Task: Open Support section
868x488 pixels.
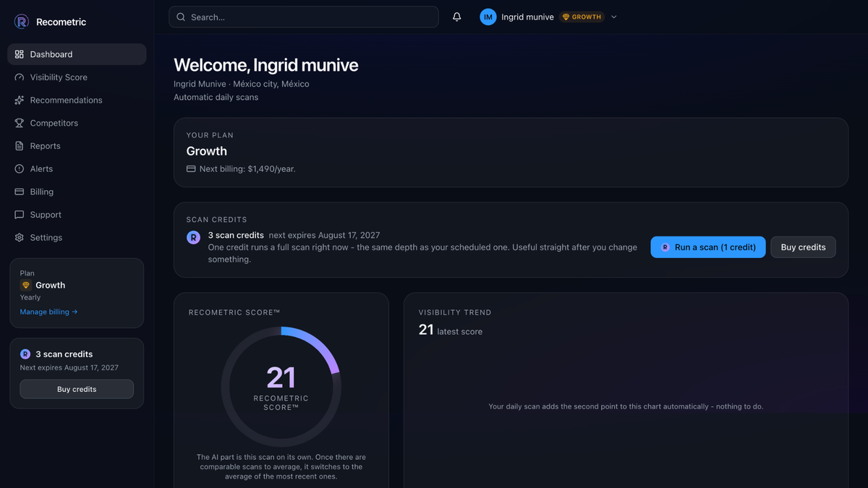Action: [x=77, y=215]
